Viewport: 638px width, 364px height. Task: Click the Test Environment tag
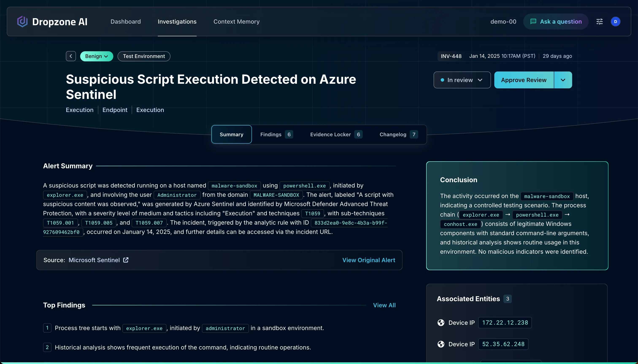[x=144, y=56]
